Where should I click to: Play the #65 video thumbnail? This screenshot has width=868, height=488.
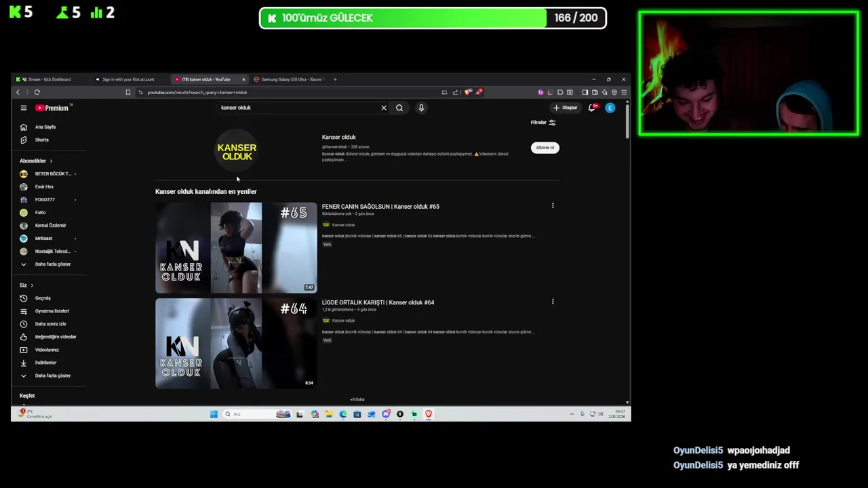pyautogui.click(x=236, y=248)
